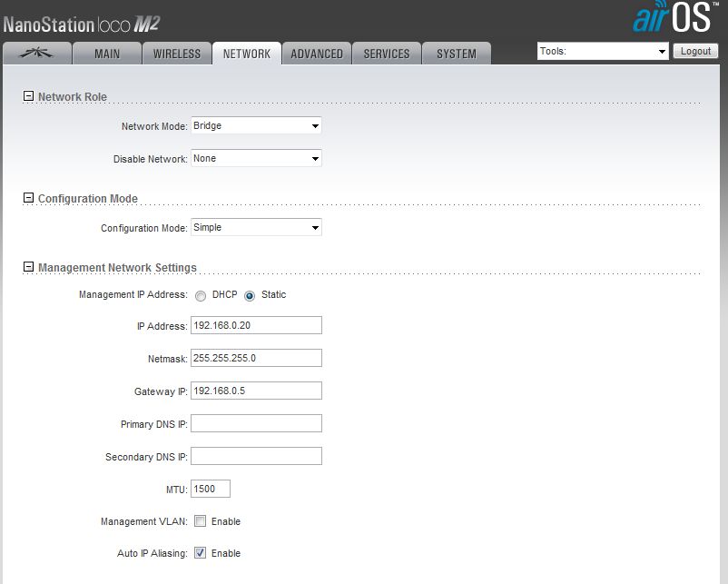Switch to the WIRELESS tab
Viewport: 728px width, 584px height.
point(177,54)
